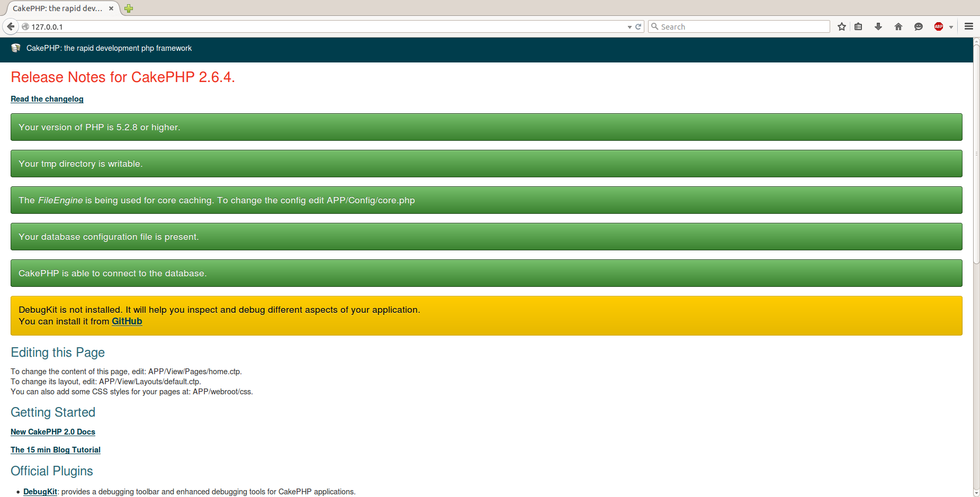The height and width of the screenshot is (497, 980).
Task: Click the FileEngine core caching message
Action: click(x=486, y=200)
